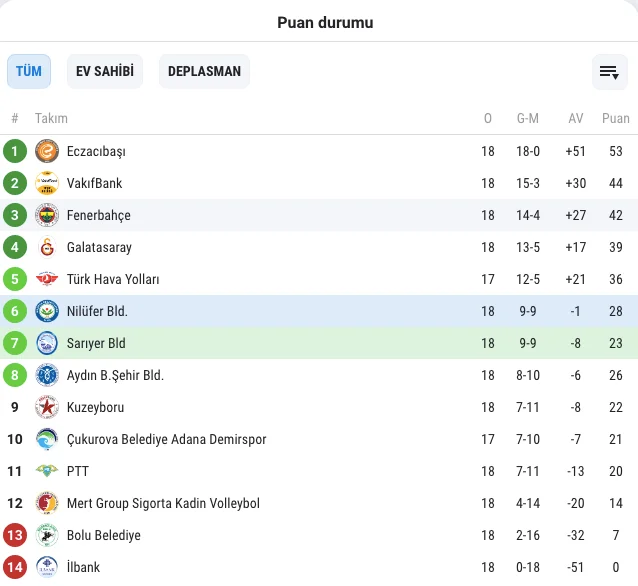
Task: Open the Sarıyer Bld team name
Action: click(96, 343)
